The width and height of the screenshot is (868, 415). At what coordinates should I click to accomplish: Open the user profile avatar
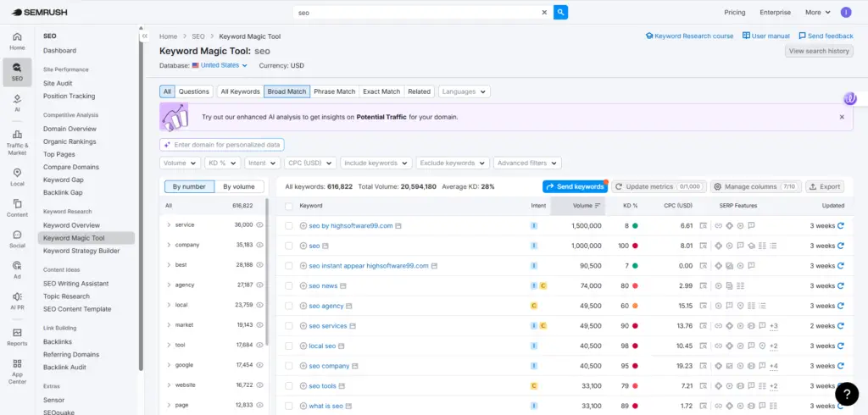coord(846,12)
